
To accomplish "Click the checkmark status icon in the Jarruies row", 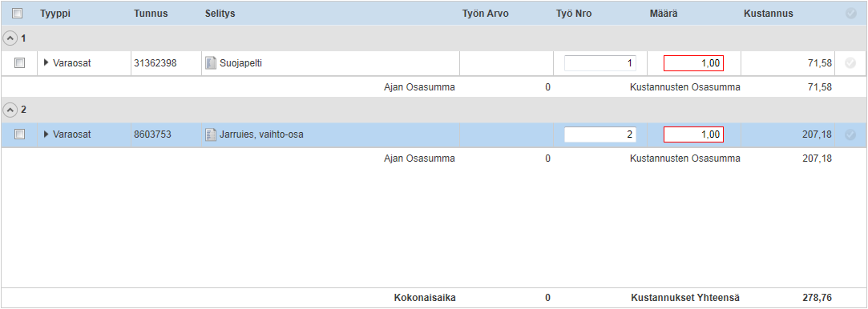I will coord(851,134).
